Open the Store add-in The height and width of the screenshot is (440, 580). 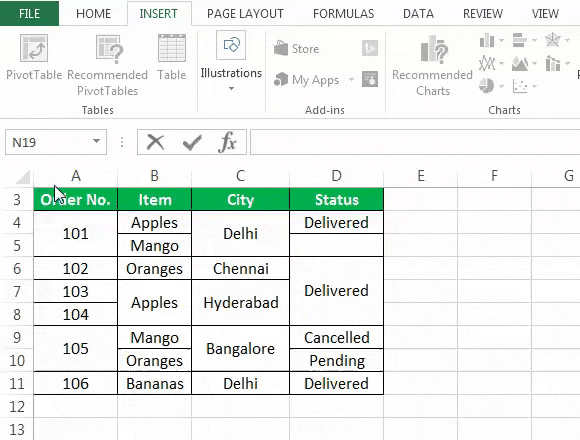[x=297, y=48]
